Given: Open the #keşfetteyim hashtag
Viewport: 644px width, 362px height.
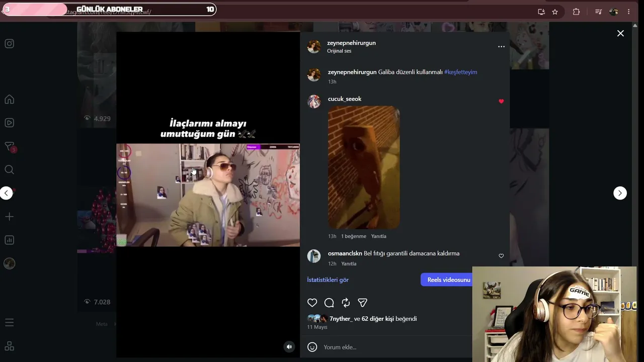Looking at the screenshot, I should pyautogui.click(x=460, y=72).
